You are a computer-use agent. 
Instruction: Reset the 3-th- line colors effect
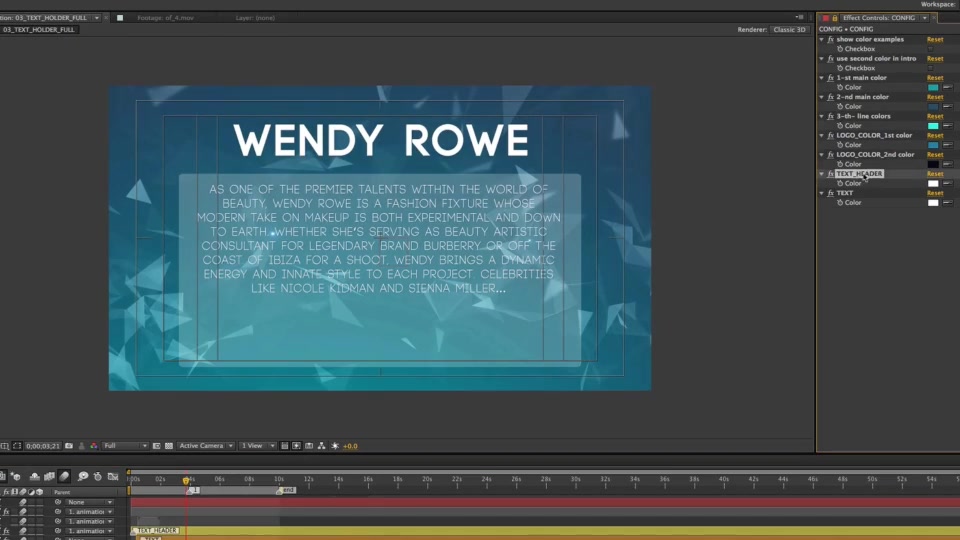[935, 116]
